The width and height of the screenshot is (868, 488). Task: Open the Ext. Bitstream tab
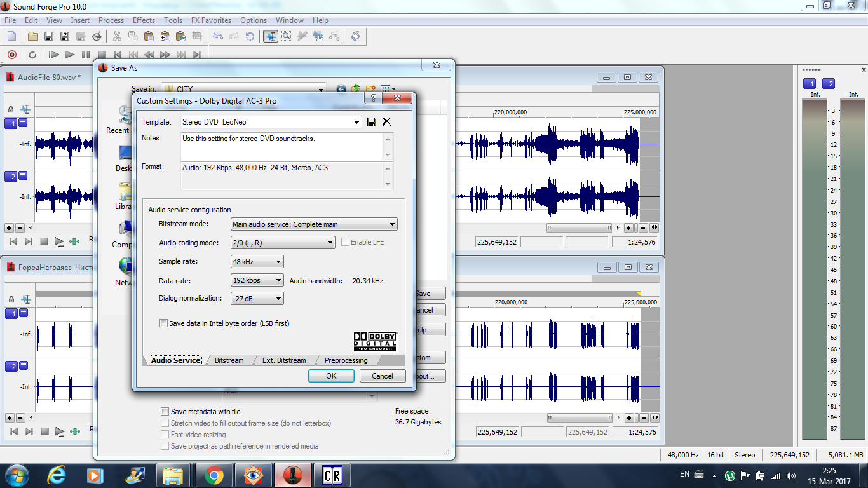(x=284, y=360)
